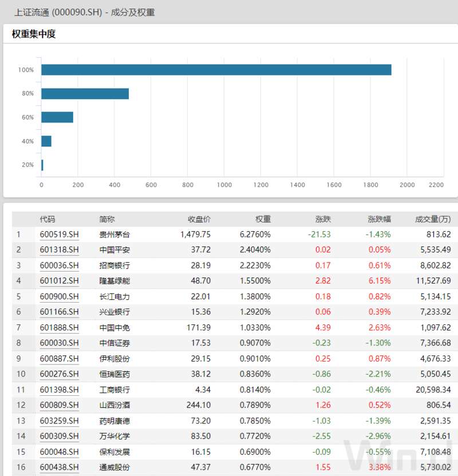Open stock code link 601888.SH
This screenshot has height=476, width=458.
click(x=59, y=328)
